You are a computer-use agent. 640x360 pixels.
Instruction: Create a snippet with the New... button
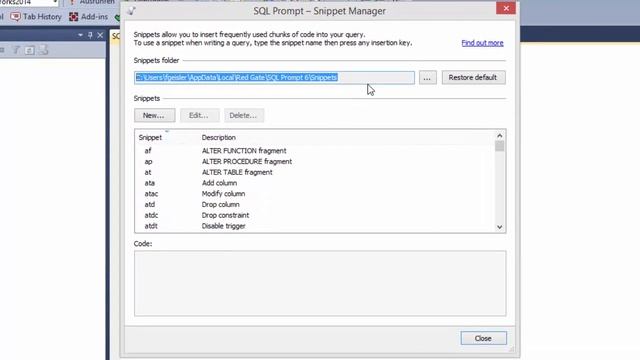155,116
